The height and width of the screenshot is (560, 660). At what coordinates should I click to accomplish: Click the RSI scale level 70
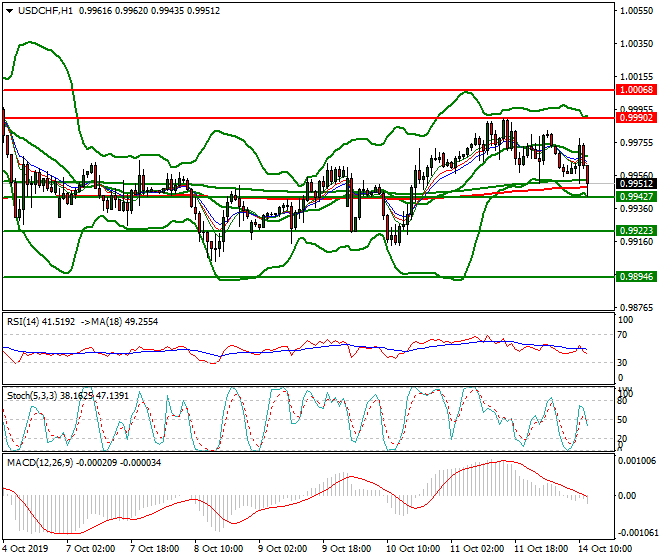(x=622, y=335)
